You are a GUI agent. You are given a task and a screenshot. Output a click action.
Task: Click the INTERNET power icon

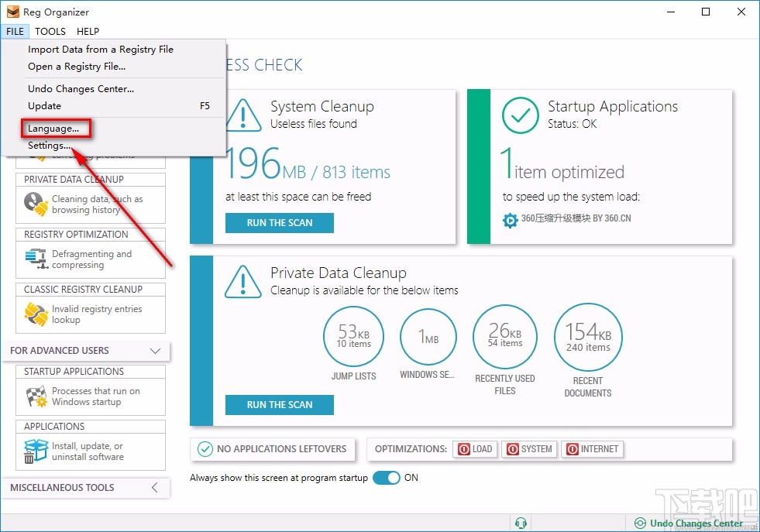[573, 449]
